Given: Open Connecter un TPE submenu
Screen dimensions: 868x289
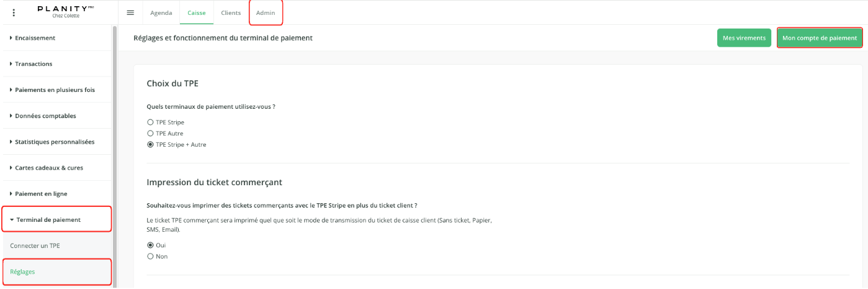Looking at the screenshot, I should click(x=56, y=245).
